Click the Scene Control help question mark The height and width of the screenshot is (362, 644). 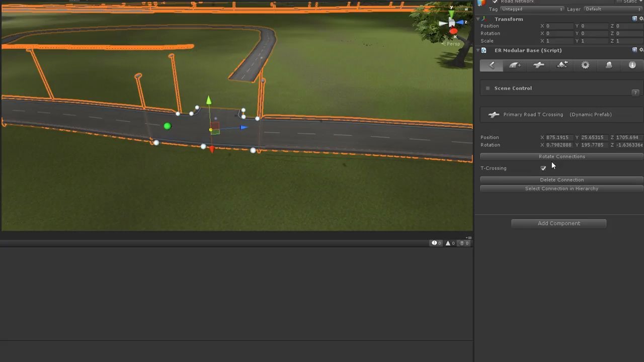635,93
